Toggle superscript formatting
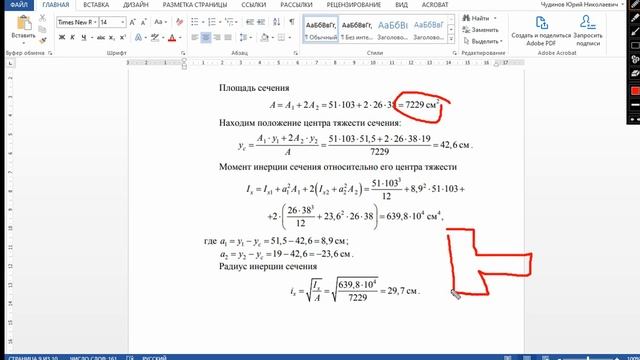Screen dimensions: 640x360 pyautogui.click(x=123, y=38)
